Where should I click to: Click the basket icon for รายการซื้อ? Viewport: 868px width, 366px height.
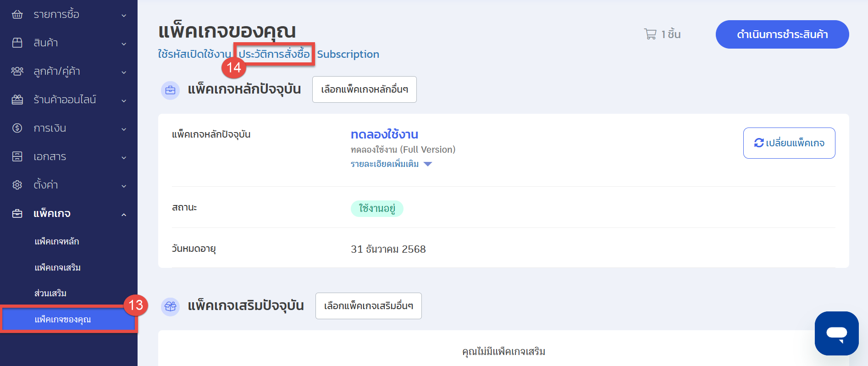17,15
